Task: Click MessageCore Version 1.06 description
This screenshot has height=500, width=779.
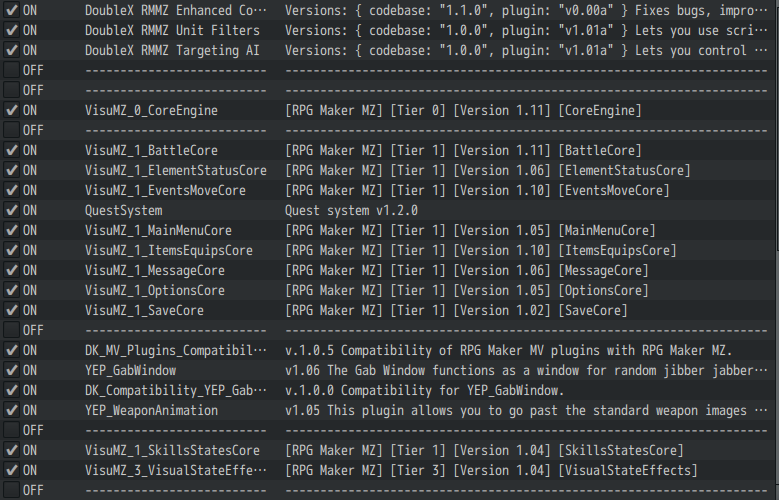Action: coord(467,270)
